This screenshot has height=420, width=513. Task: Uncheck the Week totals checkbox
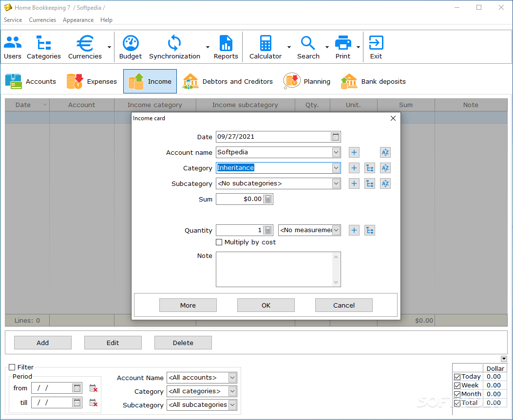(x=457, y=385)
